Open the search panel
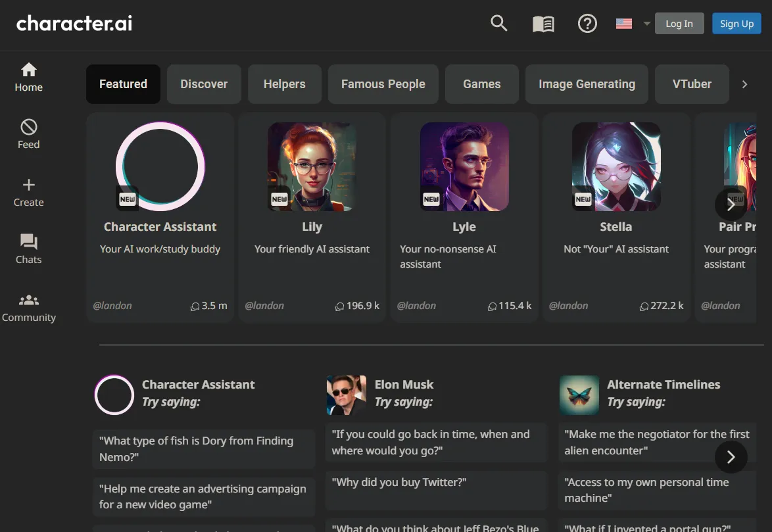 pos(498,23)
